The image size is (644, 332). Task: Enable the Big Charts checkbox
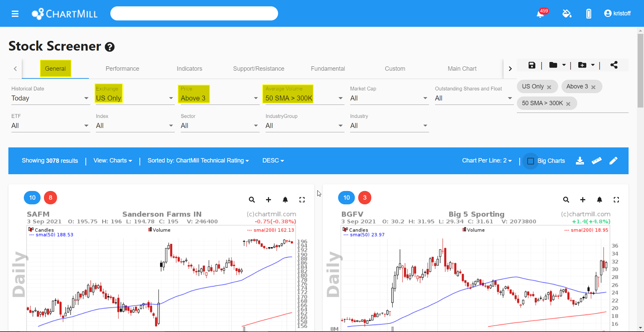click(x=531, y=161)
